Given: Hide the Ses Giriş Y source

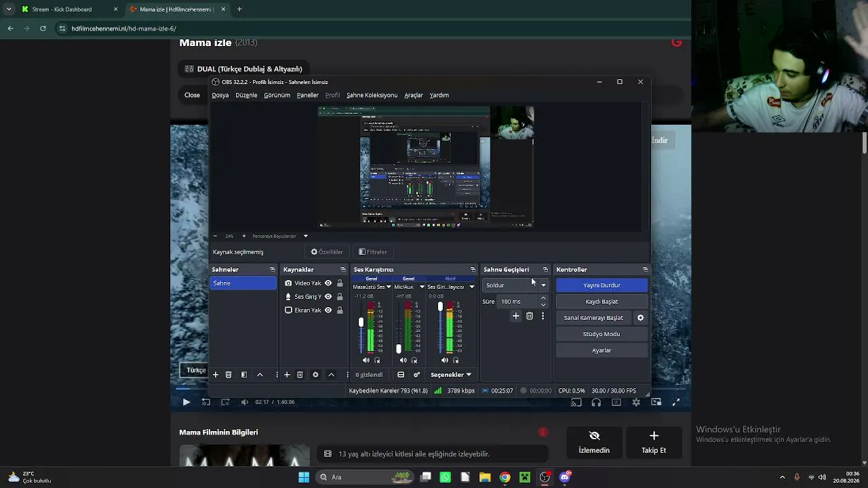Looking at the screenshot, I should (328, 297).
